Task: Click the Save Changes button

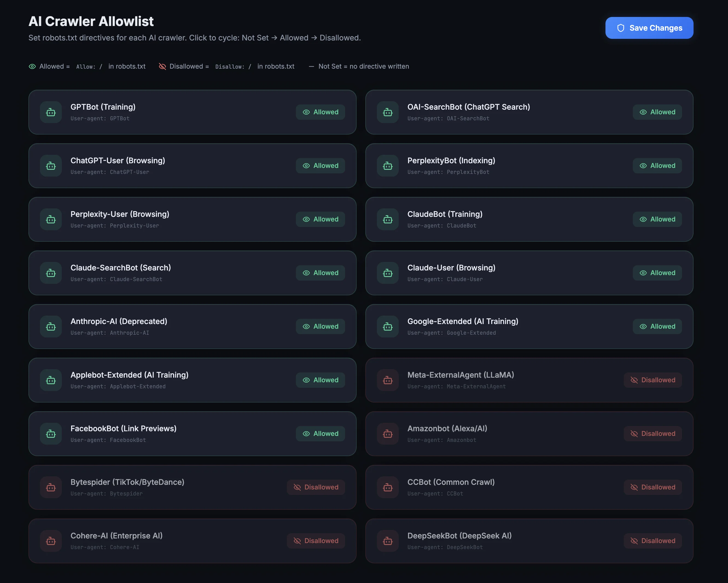Action: pyautogui.click(x=649, y=28)
